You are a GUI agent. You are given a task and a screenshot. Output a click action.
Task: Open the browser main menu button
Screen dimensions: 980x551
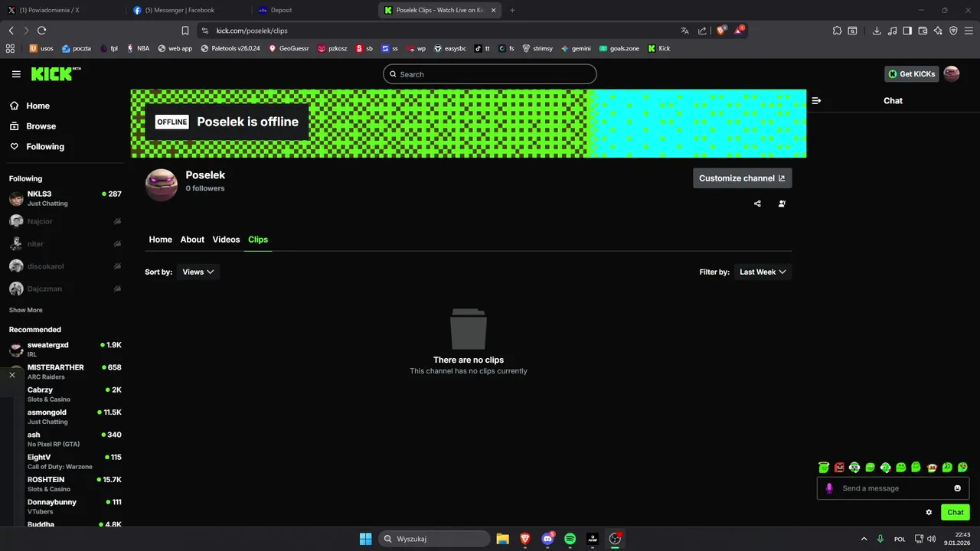pyautogui.click(x=969, y=31)
